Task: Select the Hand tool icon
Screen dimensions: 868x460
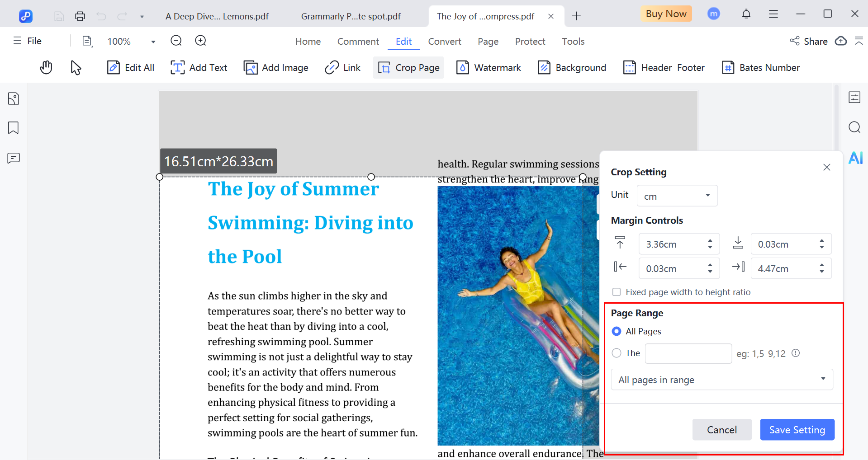Action: pyautogui.click(x=46, y=68)
